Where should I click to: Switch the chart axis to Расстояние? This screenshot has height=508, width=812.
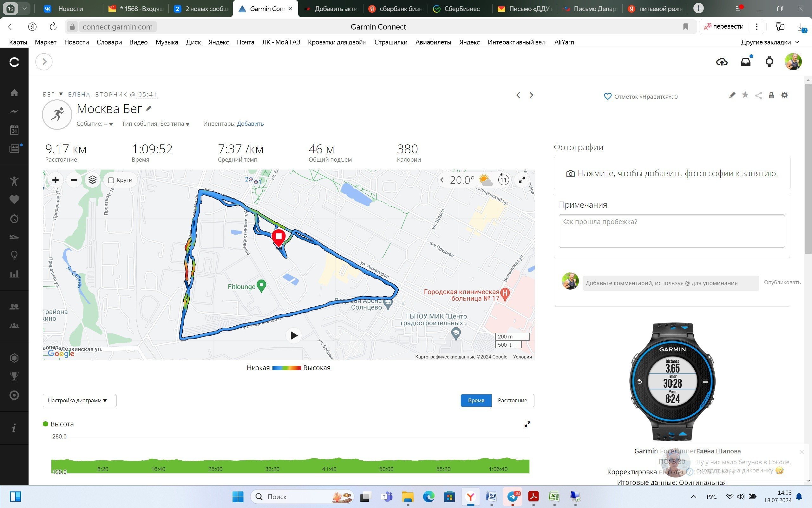point(512,400)
